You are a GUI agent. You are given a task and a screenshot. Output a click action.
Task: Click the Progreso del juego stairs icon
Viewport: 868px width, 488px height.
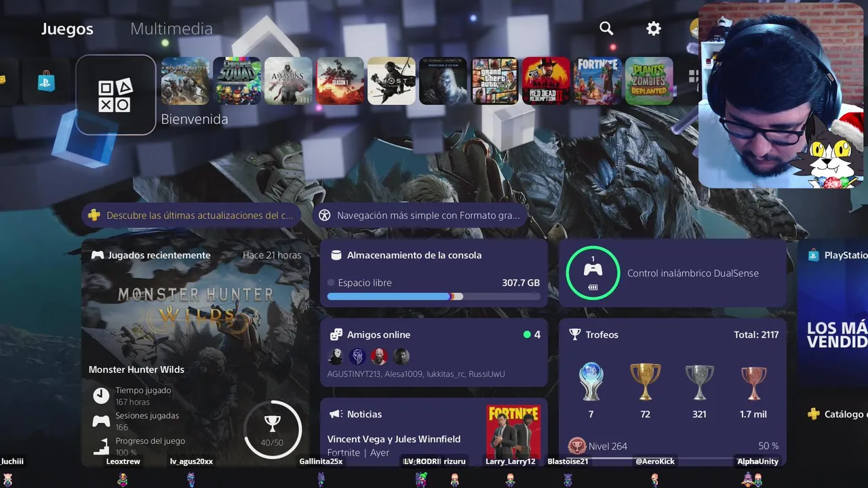tap(101, 446)
